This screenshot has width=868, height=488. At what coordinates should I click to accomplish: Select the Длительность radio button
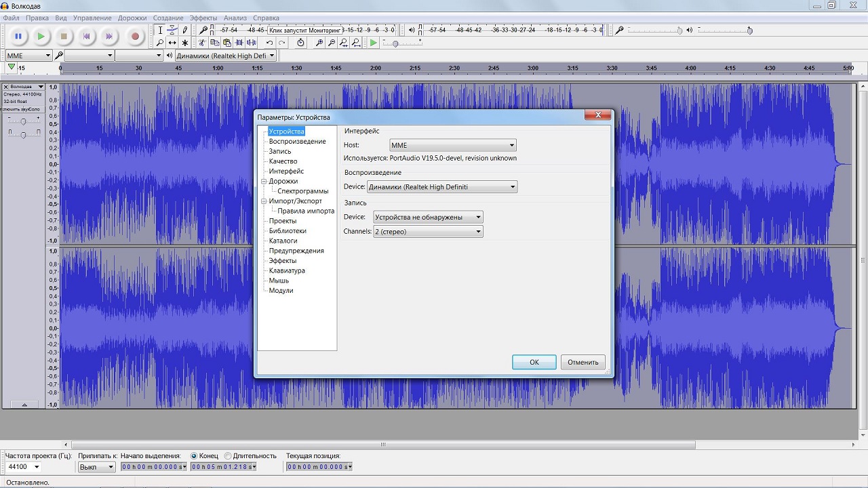pyautogui.click(x=228, y=456)
